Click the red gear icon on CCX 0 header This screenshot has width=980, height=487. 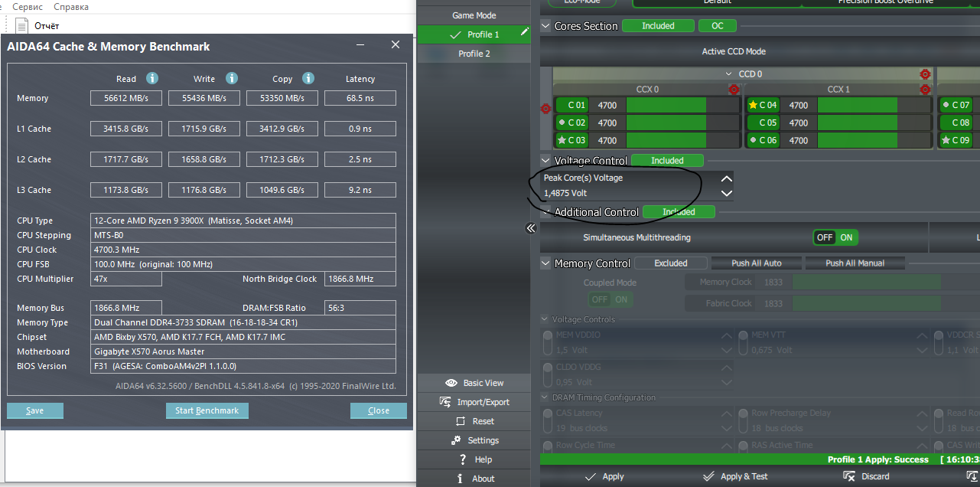tap(734, 90)
